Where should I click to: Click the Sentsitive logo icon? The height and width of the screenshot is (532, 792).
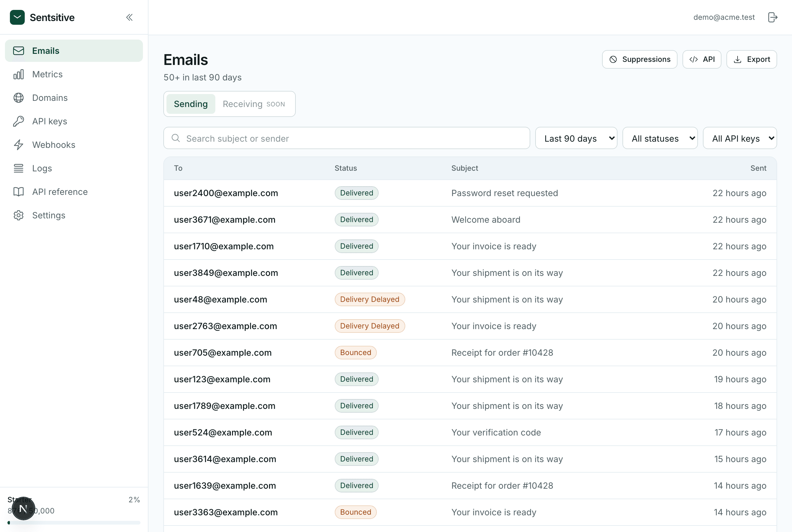tap(17, 17)
